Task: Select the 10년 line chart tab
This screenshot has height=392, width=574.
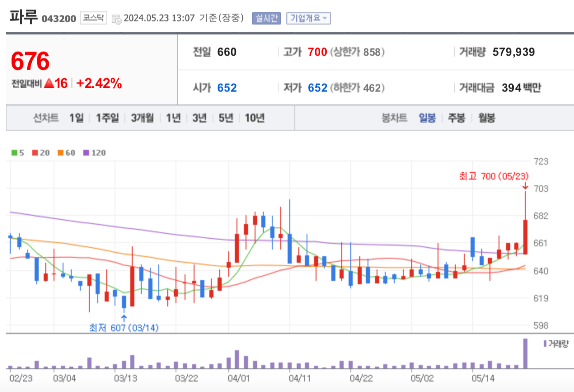Action: point(255,118)
